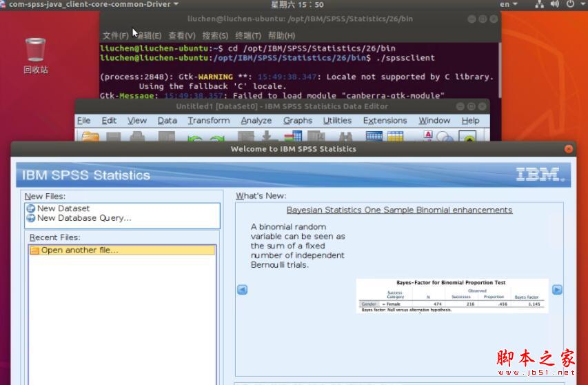The width and height of the screenshot is (588, 385).
Task: Open the terminal's 搜索(S) menu
Action: click(x=215, y=36)
